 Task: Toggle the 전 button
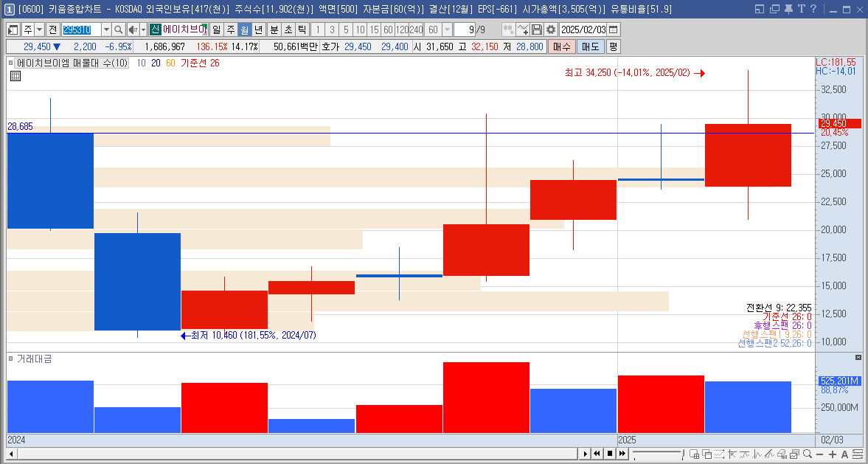[x=52, y=30]
